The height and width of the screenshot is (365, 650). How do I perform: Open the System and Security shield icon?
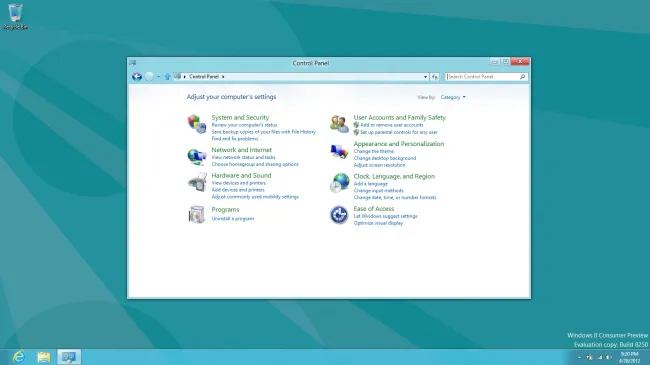(x=196, y=124)
